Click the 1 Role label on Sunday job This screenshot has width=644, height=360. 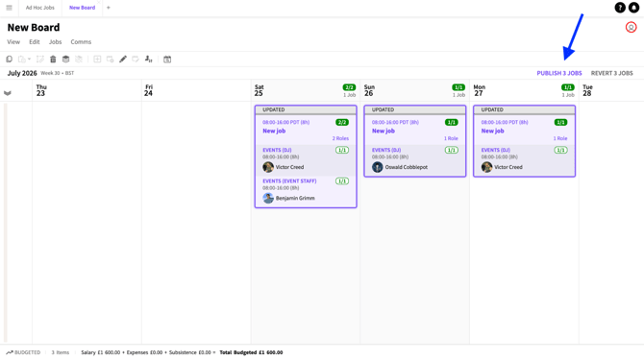coord(451,138)
